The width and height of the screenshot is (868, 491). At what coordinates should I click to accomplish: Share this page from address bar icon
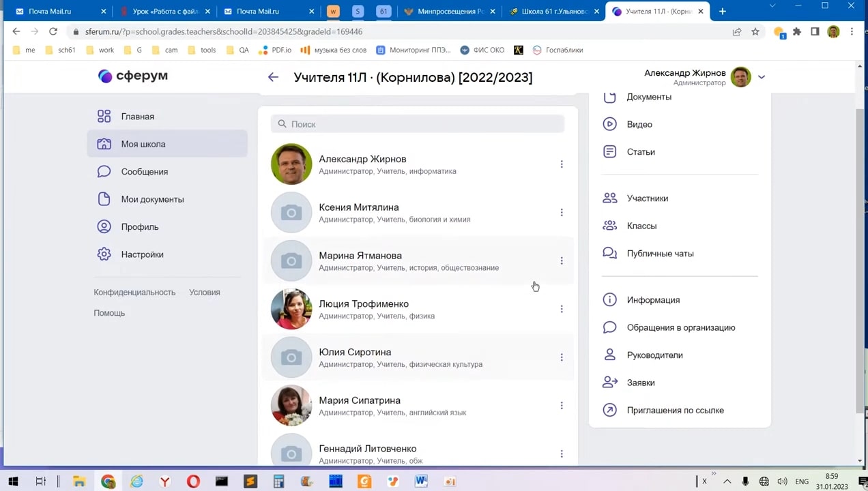click(x=737, y=31)
